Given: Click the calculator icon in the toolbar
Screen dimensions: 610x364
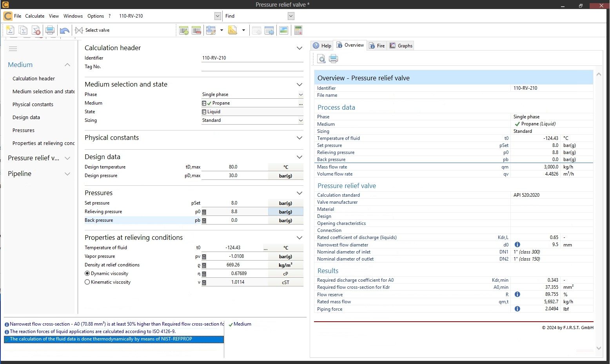Looking at the screenshot, I should 298,30.
